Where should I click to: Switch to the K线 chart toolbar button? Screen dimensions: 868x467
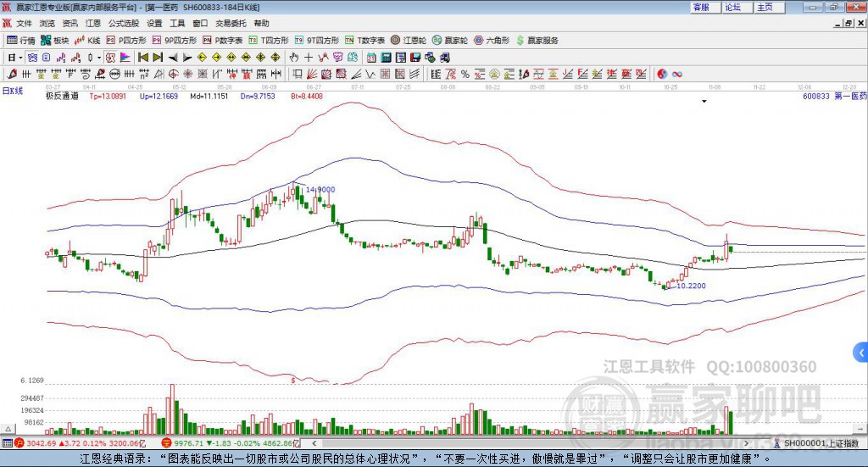tap(87, 41)
